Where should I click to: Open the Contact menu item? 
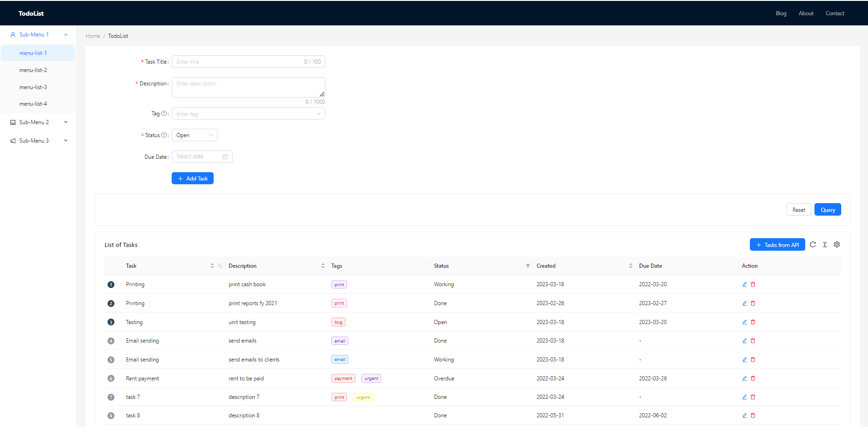point(834,13)
